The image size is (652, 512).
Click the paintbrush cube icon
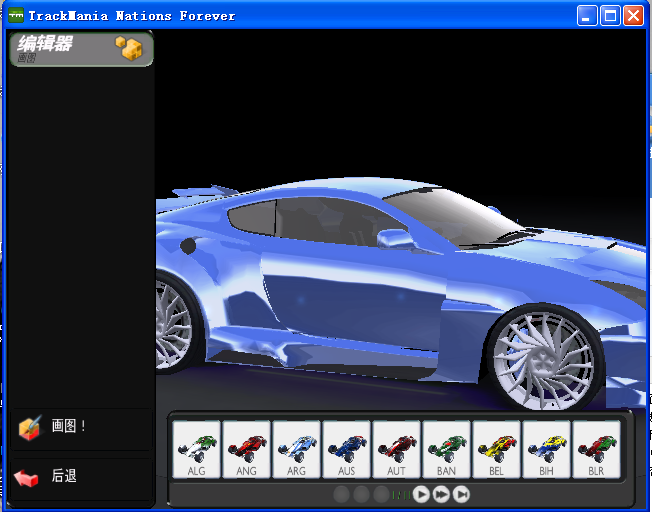(30, 427)
